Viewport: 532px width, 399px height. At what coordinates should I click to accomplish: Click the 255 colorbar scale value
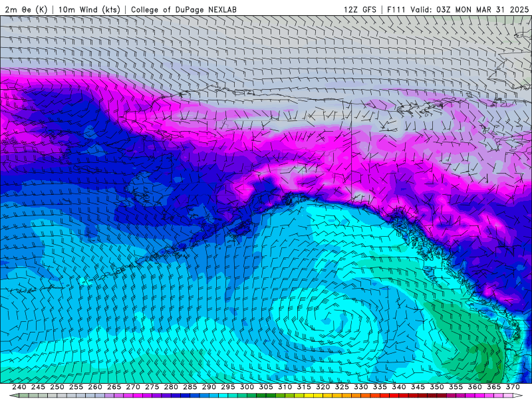(76, 387)
